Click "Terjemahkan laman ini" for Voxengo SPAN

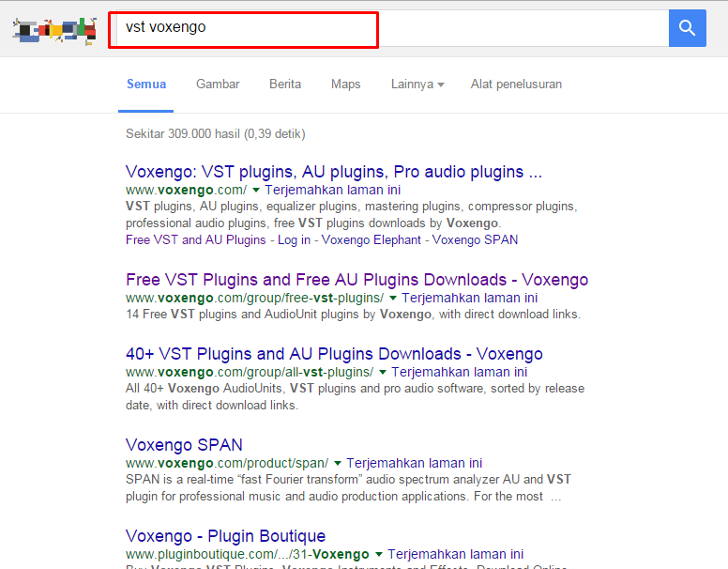point(414,463)
